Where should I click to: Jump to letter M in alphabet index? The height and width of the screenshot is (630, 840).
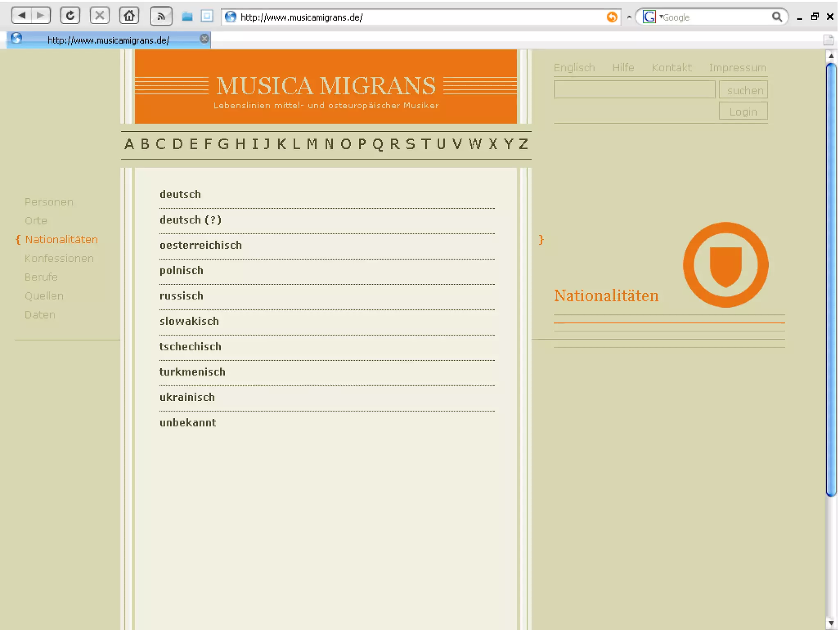pos(312,144)
